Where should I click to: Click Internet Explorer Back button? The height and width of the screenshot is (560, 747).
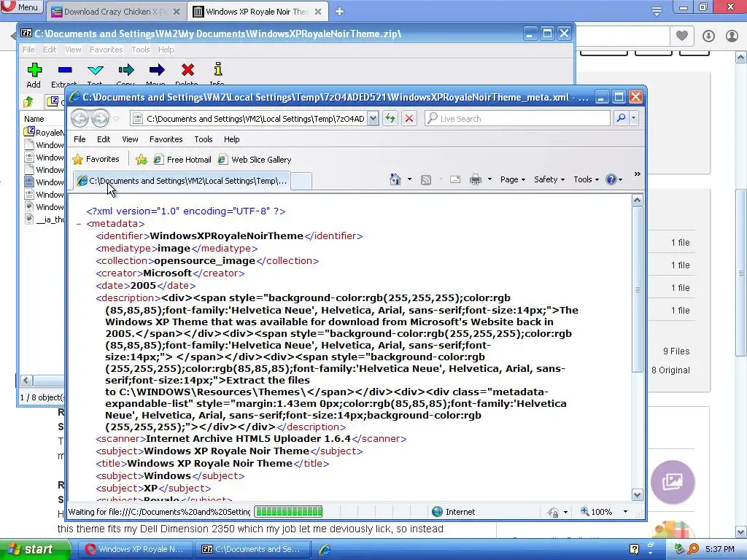pos(80,118)
